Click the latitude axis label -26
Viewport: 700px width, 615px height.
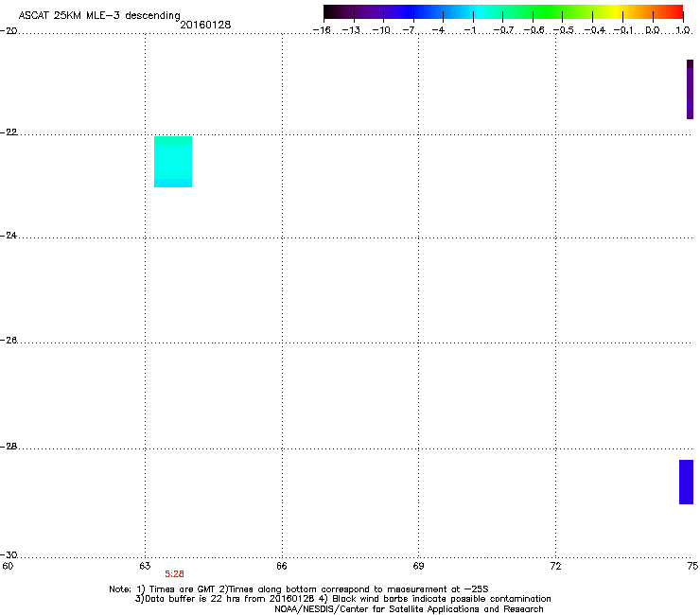click(9, 341)
